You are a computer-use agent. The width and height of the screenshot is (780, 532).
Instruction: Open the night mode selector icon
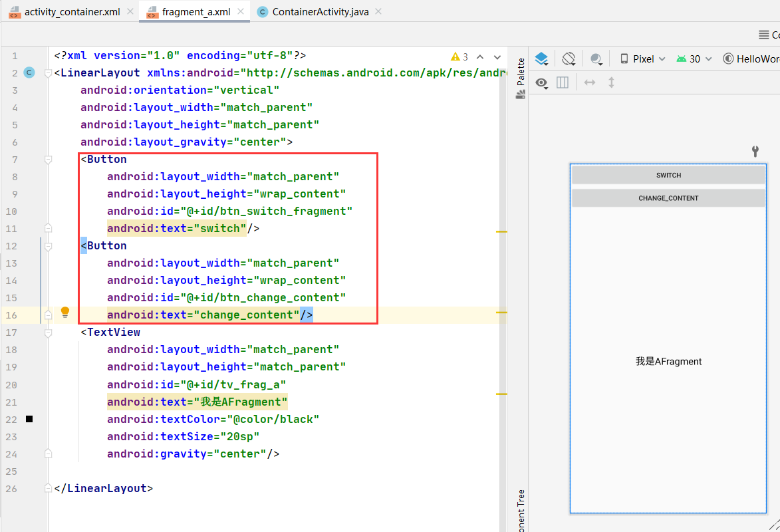click(596, 59)
